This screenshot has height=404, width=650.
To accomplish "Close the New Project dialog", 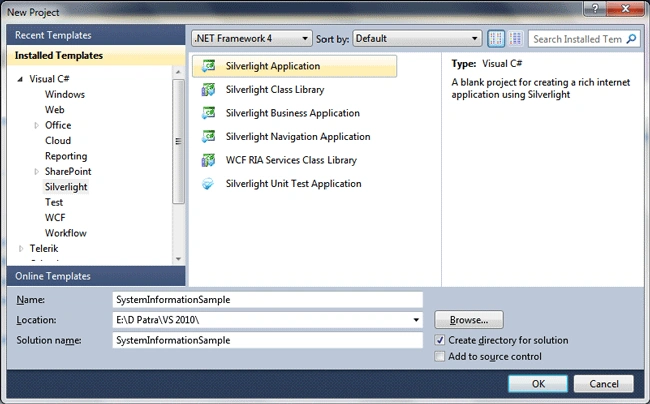I will (x=626, y=8).
